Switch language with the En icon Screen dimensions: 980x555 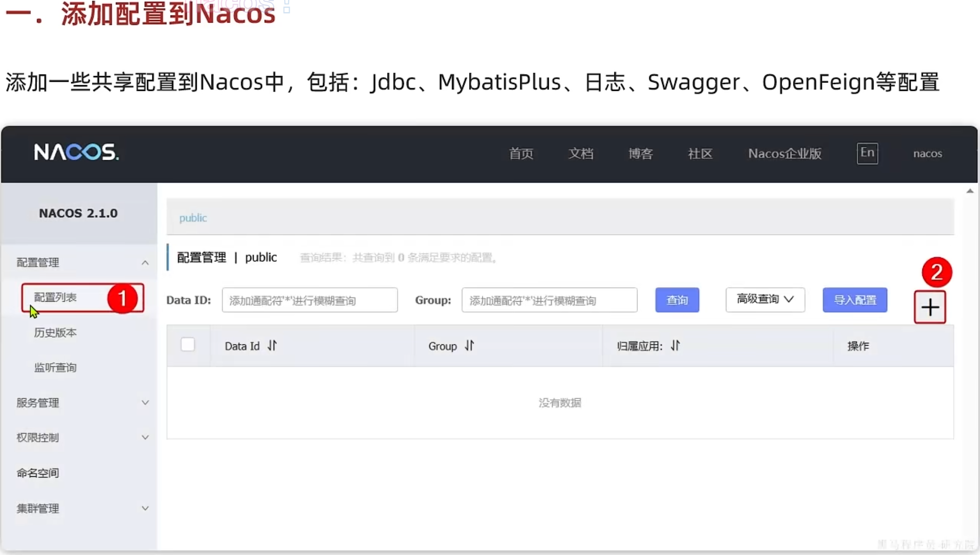click(x=867, y=153)
